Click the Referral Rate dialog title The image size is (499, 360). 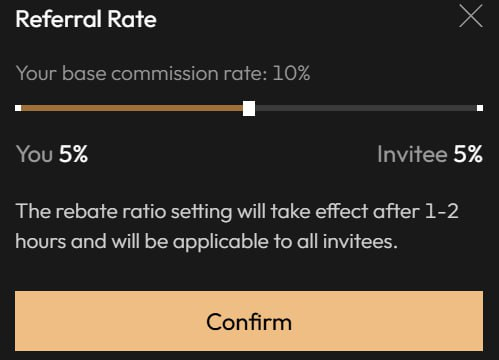tap(86, 19)
